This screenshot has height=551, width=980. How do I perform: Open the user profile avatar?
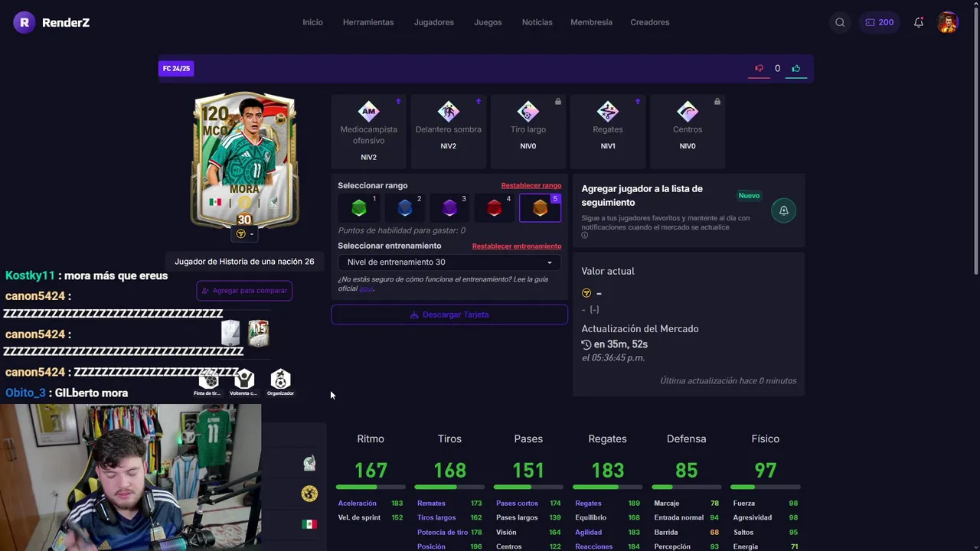[x=948, y=22]
